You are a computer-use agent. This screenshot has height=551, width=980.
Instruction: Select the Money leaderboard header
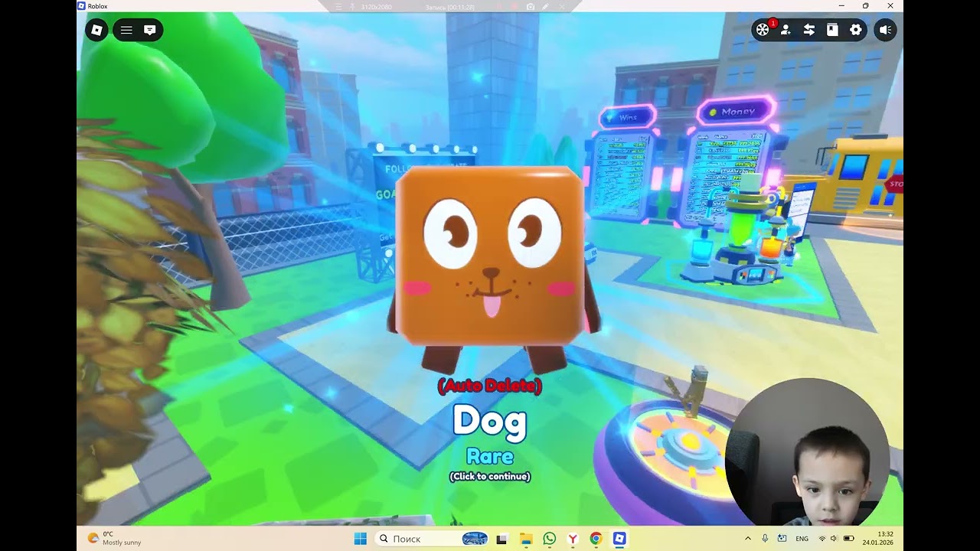coord(737,112)
